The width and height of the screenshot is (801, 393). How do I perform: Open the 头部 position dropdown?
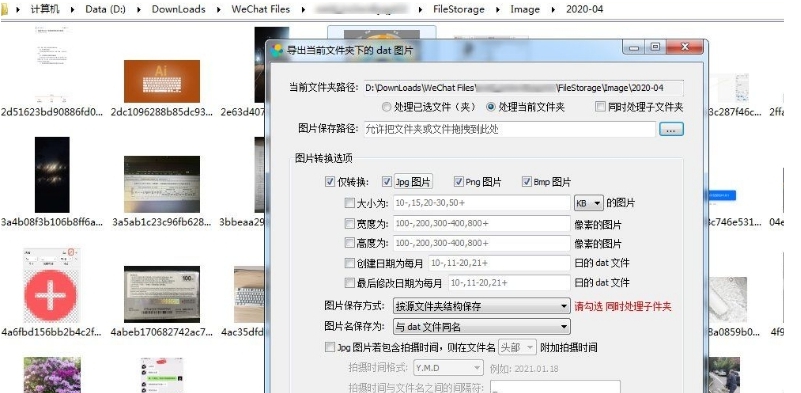coord(517,348)
